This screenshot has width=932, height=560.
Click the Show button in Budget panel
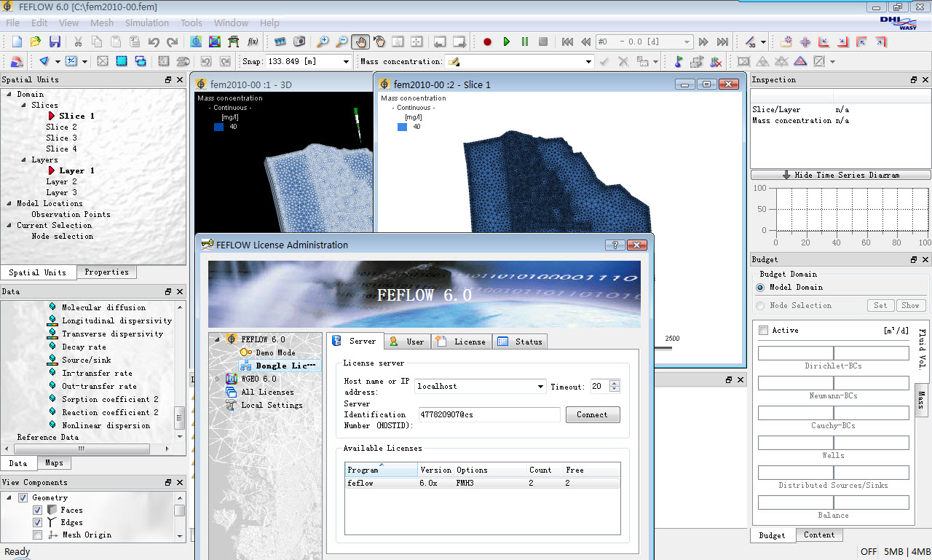[911, 306]
